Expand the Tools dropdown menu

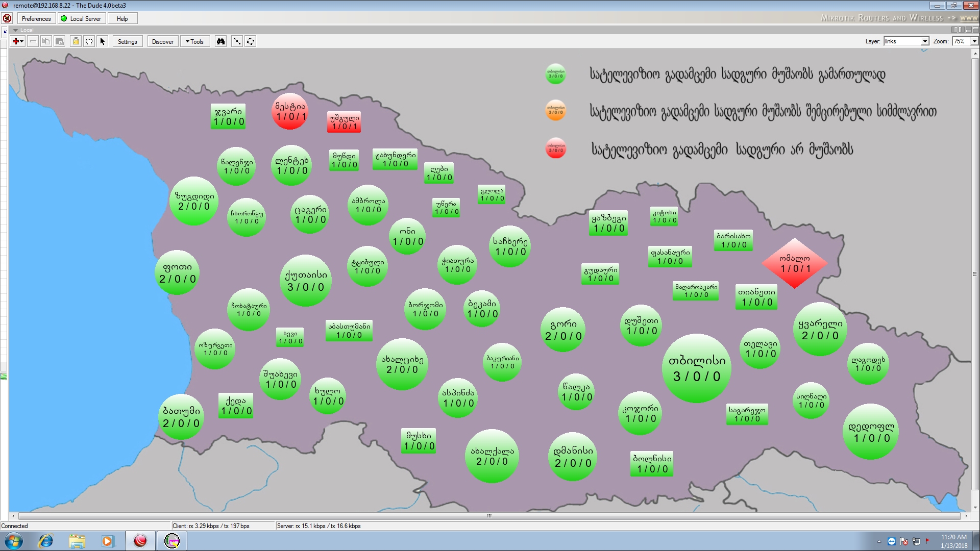pos(194,41)
